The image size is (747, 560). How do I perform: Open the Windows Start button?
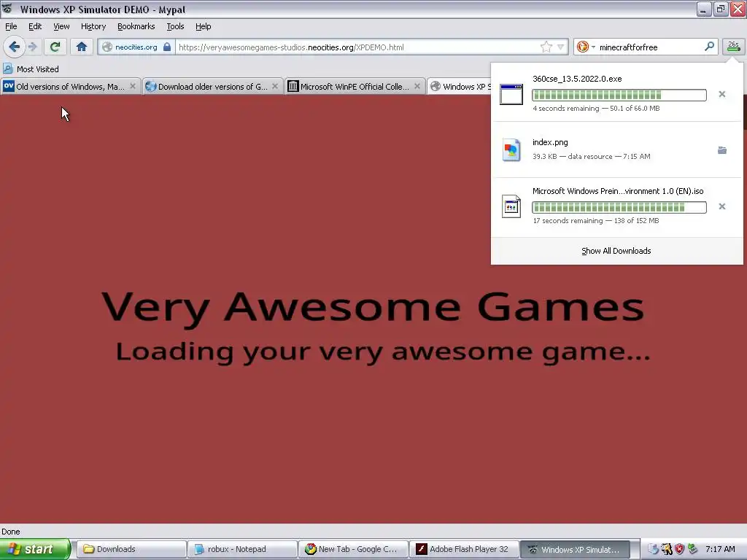[x=34, y=549]
